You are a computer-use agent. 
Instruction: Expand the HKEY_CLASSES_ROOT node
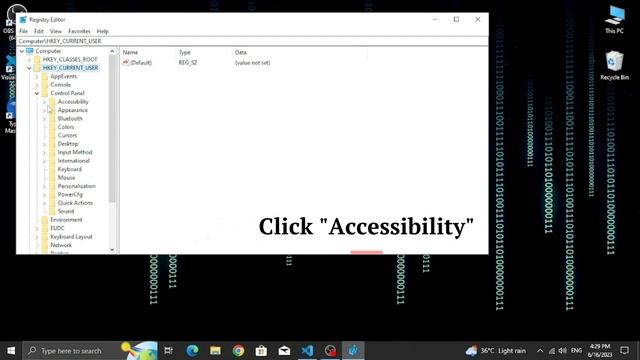click(x=29, y=60)
